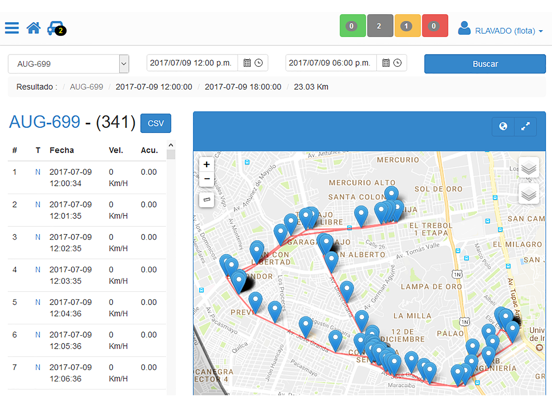Click the Vel. column header
The image size is (552, 414).
coord(116,150)
